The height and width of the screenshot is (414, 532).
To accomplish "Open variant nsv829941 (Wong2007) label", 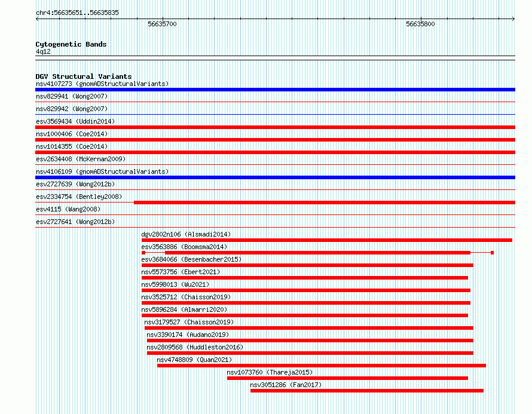I will [x=72, y=96].
